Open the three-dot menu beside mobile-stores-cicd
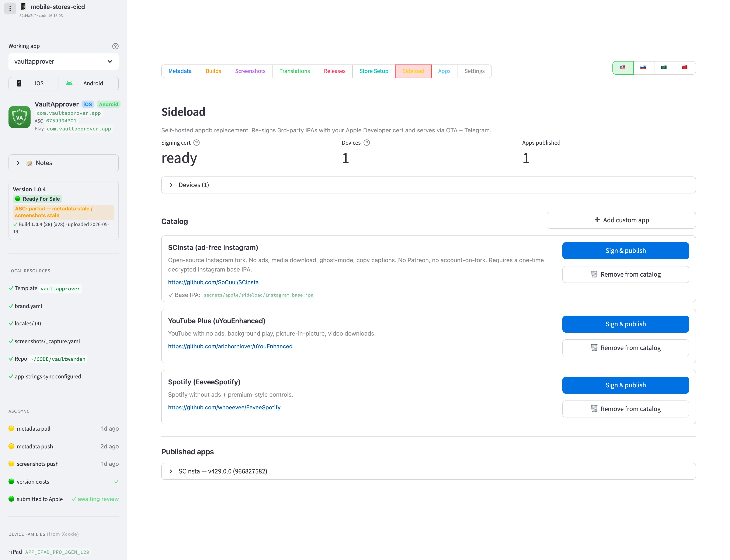This screenshot has width=730, height=560. pyautogui.click(x=10, y=8)
